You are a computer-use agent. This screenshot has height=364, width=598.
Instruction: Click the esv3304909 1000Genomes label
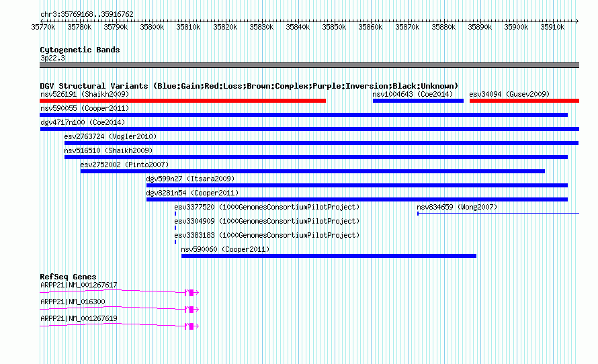pyautogui.click(x=267, y=221)
